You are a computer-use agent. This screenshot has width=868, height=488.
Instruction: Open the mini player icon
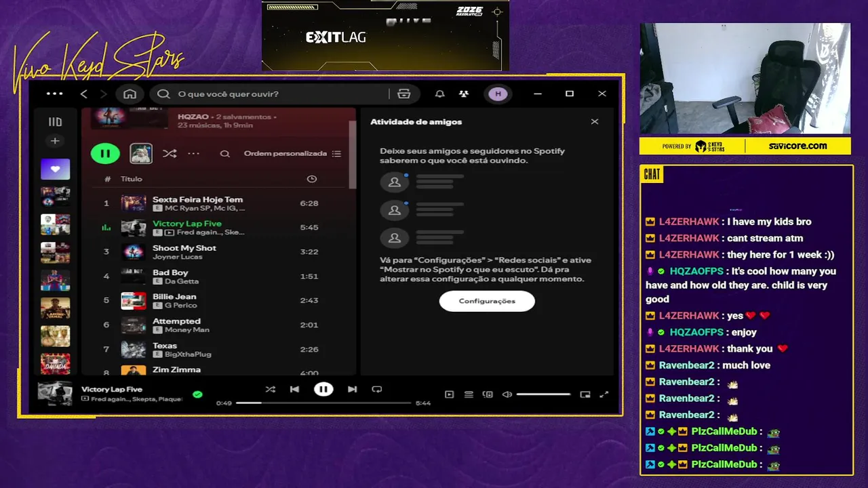coord(585,394)
